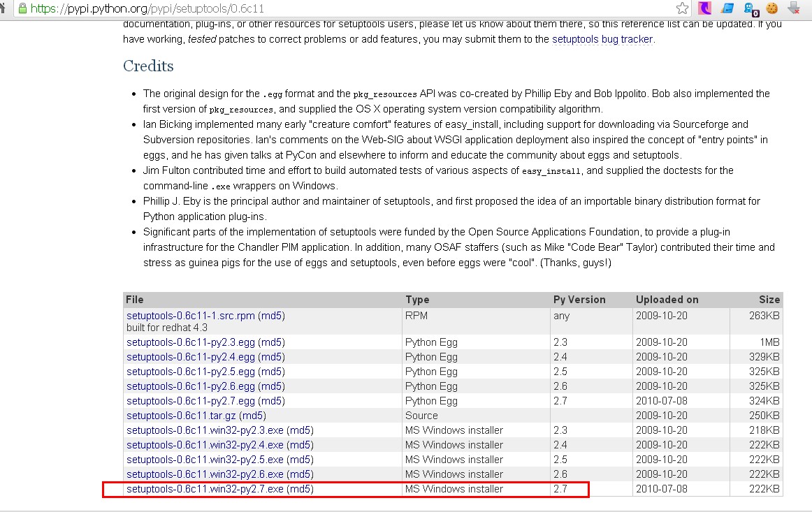
Task: Select the 250KB size value
Action: 764,416
